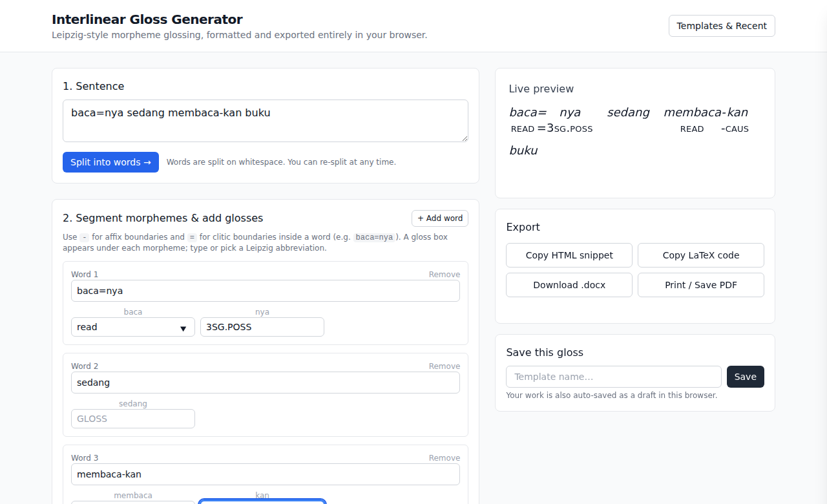This screenshot has width=827, height=504.
Task: Click the '1. Sentence' heading
Action: tap(94, 87)
